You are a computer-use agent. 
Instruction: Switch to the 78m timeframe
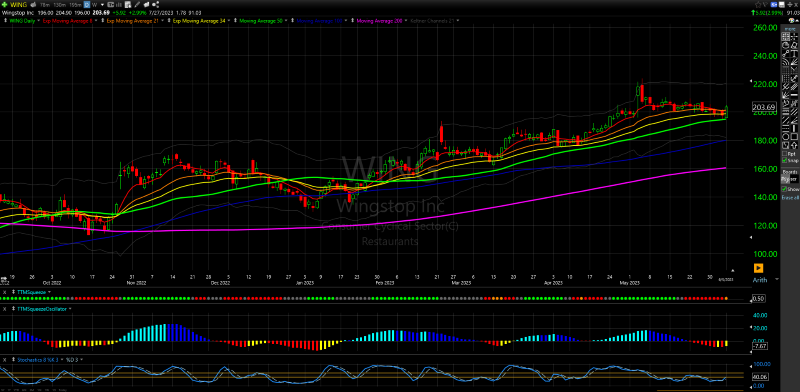pyautogui.click(x=45, y=5)
